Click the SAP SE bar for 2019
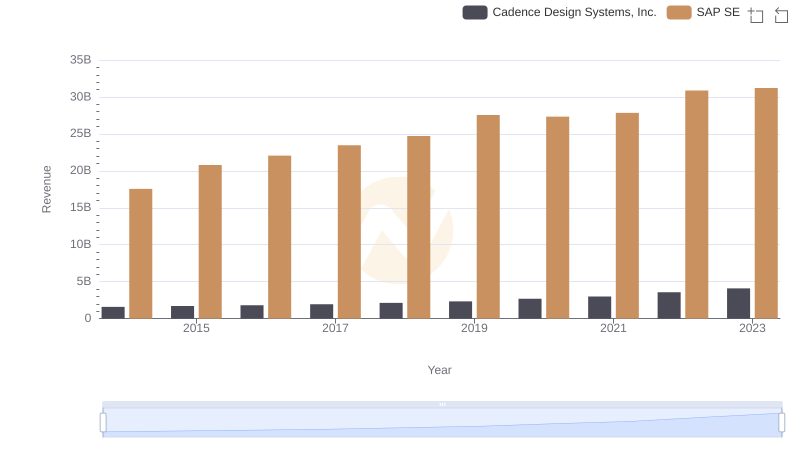This screenshot has height=461, width=800. tap(488, 217)
